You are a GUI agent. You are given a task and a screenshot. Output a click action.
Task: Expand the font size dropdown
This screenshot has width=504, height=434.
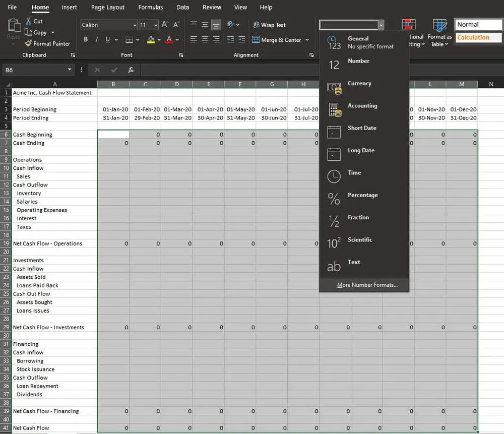tap(155, 25)
